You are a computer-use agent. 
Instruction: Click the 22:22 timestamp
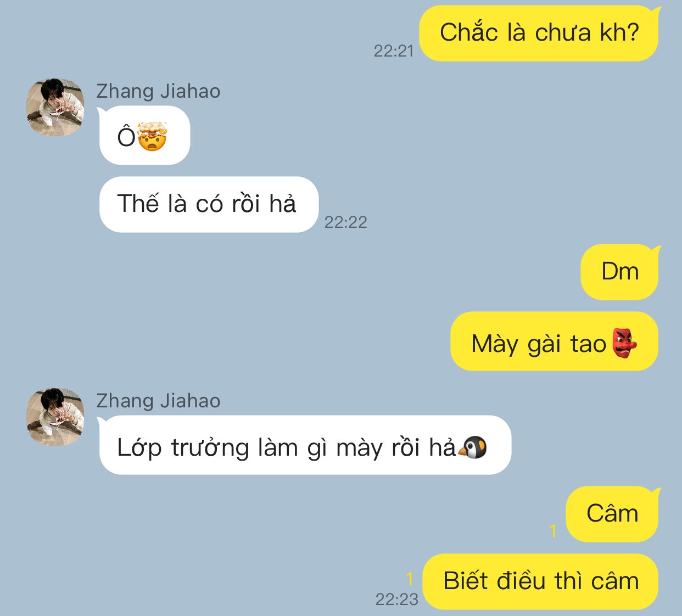point(345,222)
